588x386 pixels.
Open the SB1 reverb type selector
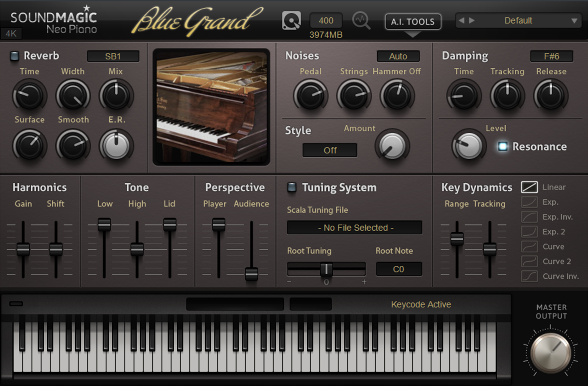point(113,56)
